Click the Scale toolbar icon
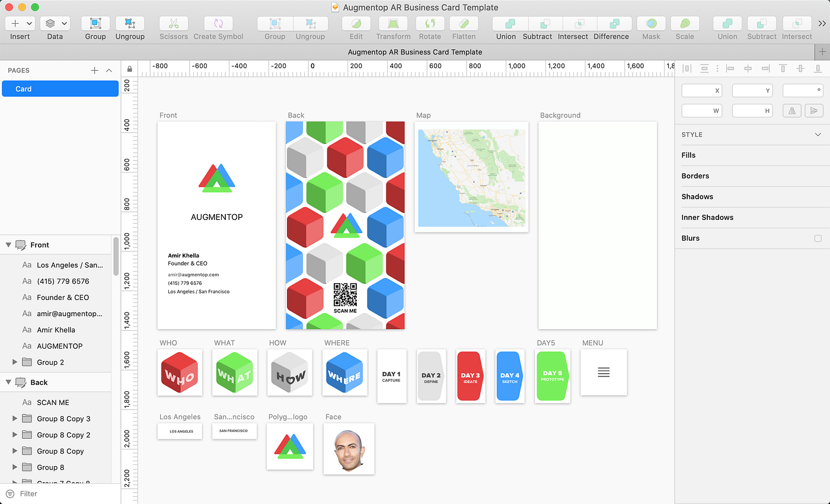Image resolution: width=830 pixels, height=504 pixels. pos(685,24)
